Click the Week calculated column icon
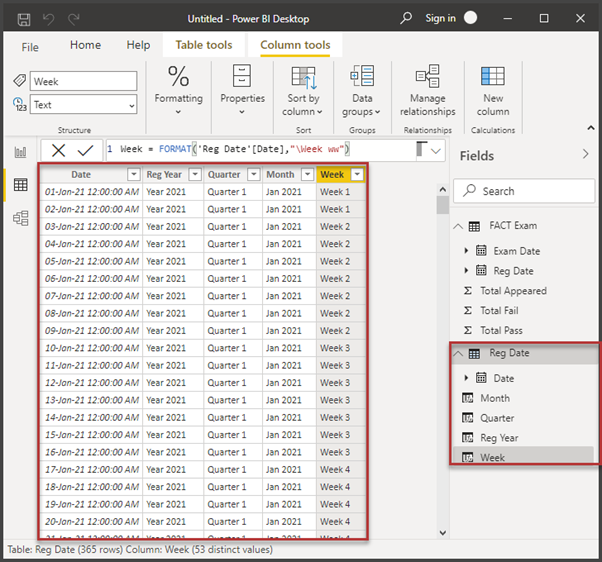602x562 pixels. pos(468,457)
